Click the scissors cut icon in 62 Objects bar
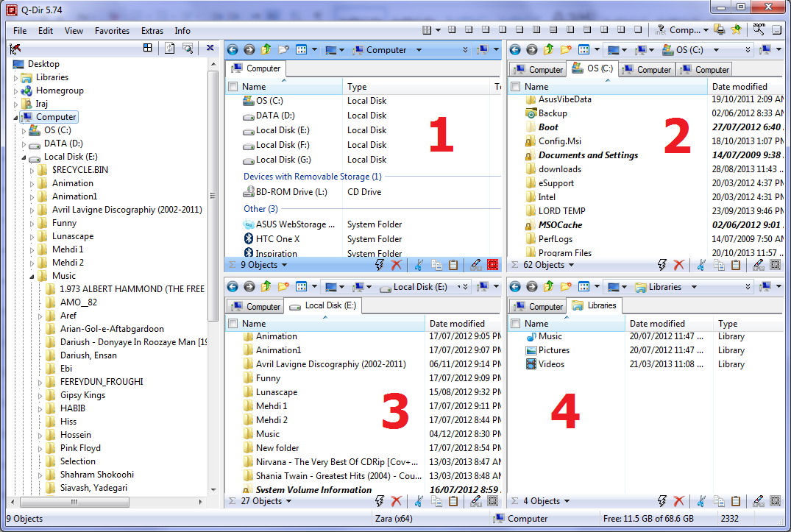 [701, 265]
